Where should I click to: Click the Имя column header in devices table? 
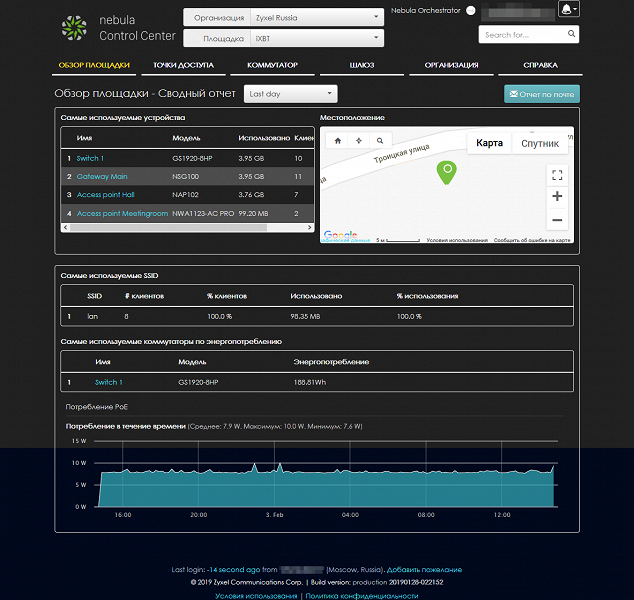pyautogui.click(x=85, y=138)
